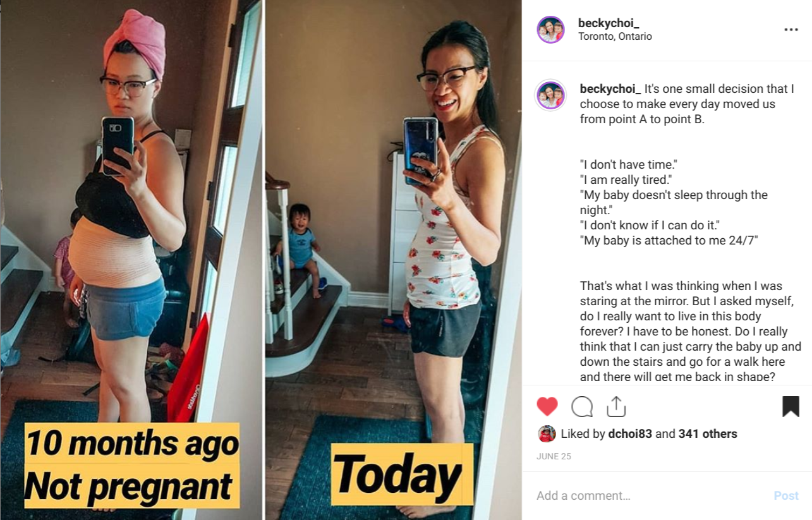812x520 pixels.
Task: Select the '10 months ago' left photo
Action: point(131,260)
